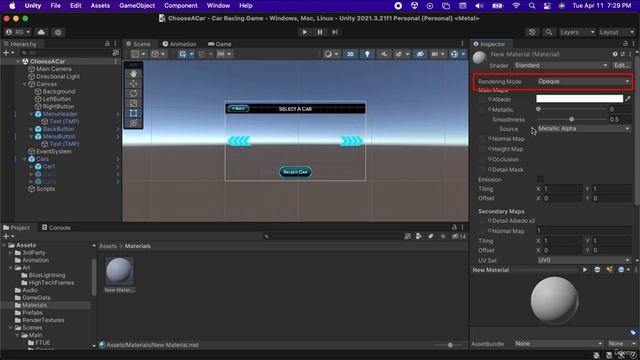Select Main Camera in Hierarchy

point(53,69)
